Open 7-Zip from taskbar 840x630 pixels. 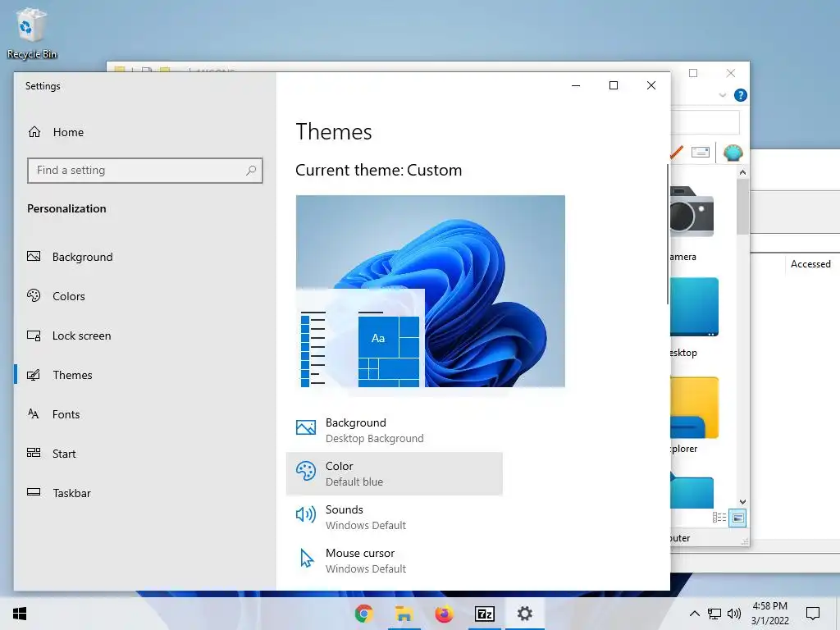485,614
